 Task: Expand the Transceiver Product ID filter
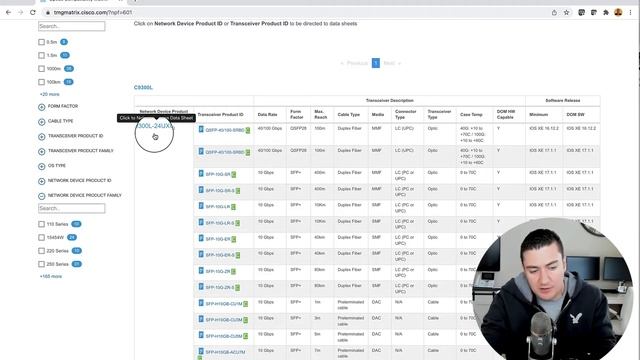pos(42,137)
